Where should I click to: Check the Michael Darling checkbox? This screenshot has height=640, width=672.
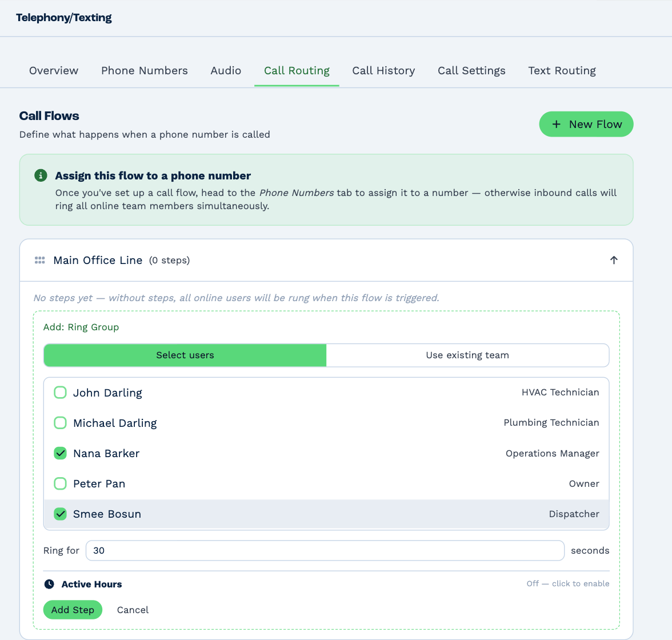coord(60,423)
